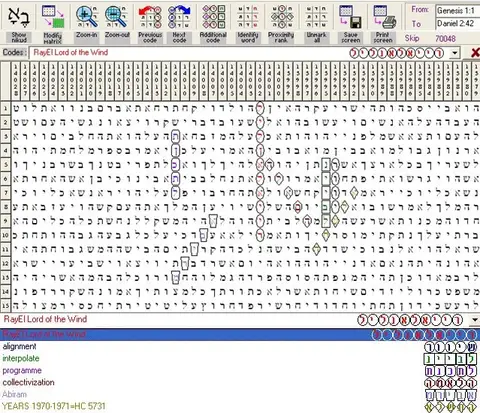The height and width of the screenshot is (413, 480).
Task: Click row number 10 header
Action: [5, 235]
